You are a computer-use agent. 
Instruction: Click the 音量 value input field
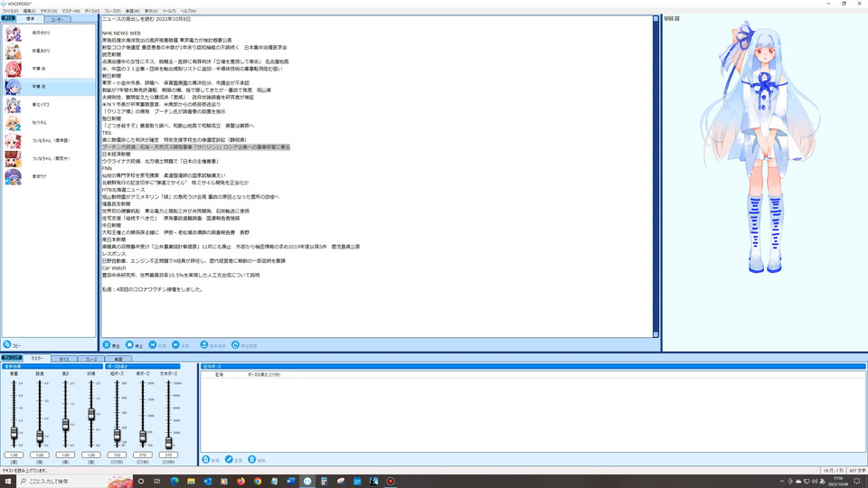click(14, 455)
